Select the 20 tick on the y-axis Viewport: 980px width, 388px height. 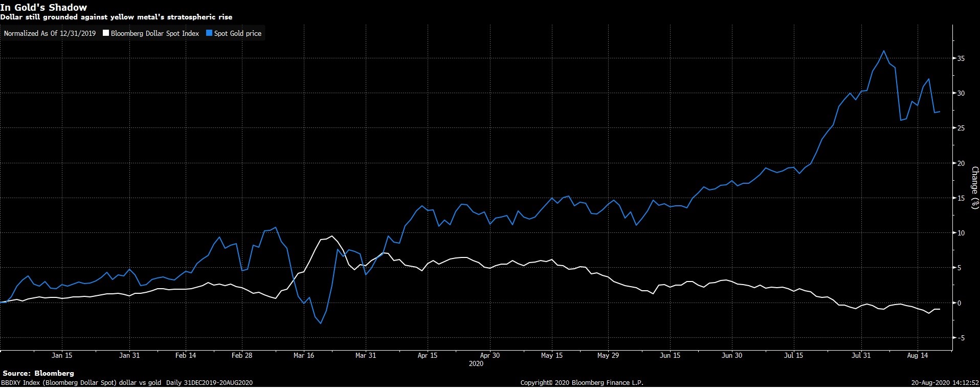[x=961, y=163]
